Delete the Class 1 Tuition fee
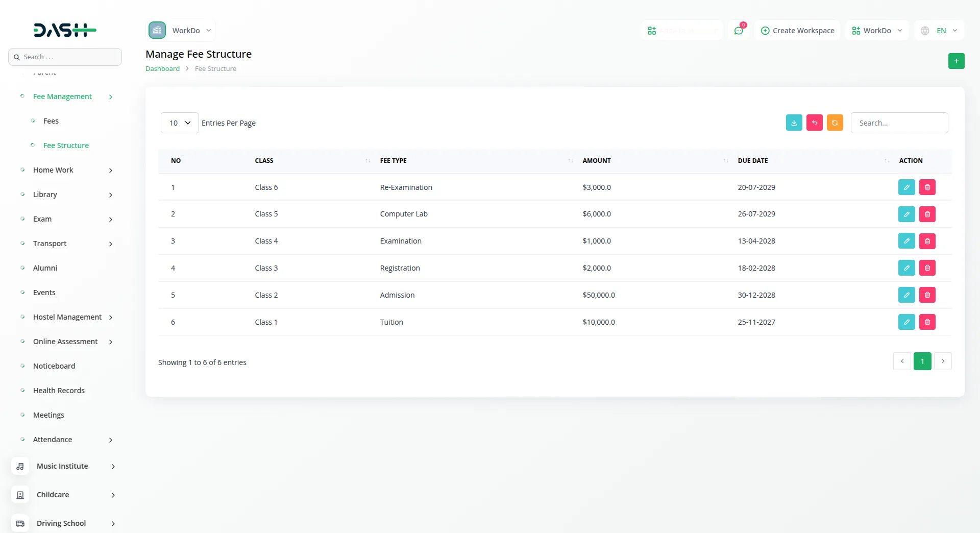 pyautogui.click(x=927, y=322)
